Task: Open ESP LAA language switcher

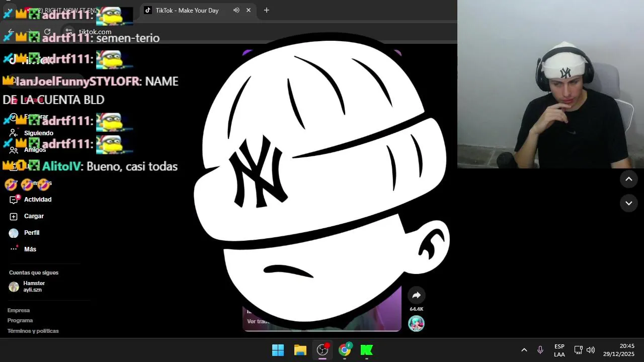Action: 559,350
